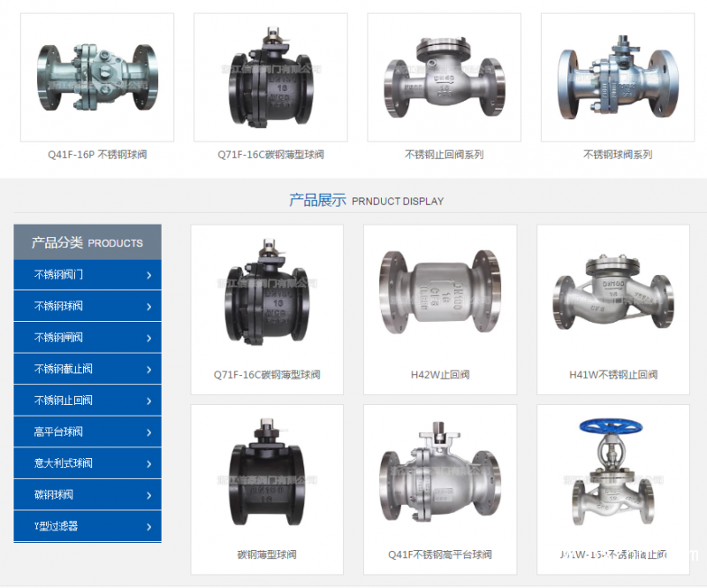Select the 不锈钢球阀系列 valve image
707x588 pixels.
pos(617,78)
